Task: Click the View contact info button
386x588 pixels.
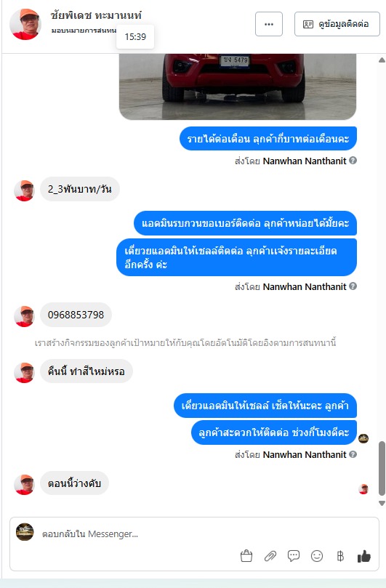Action: tap(337, 24)
